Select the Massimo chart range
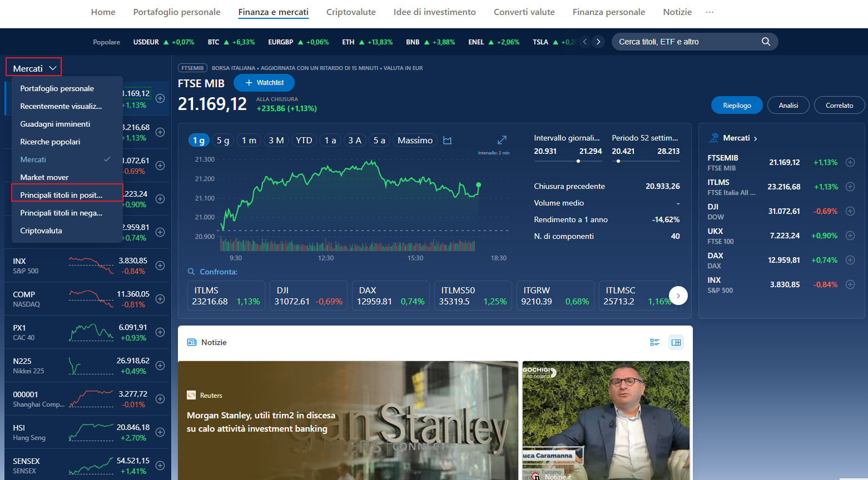The height and width of the screenshot is (480, 868). click(x=415, y=141)
